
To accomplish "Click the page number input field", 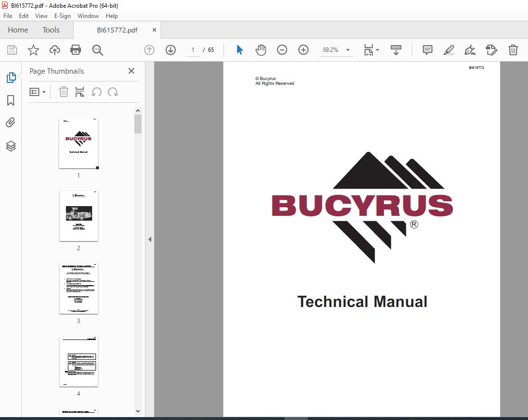I will point(192,50).
